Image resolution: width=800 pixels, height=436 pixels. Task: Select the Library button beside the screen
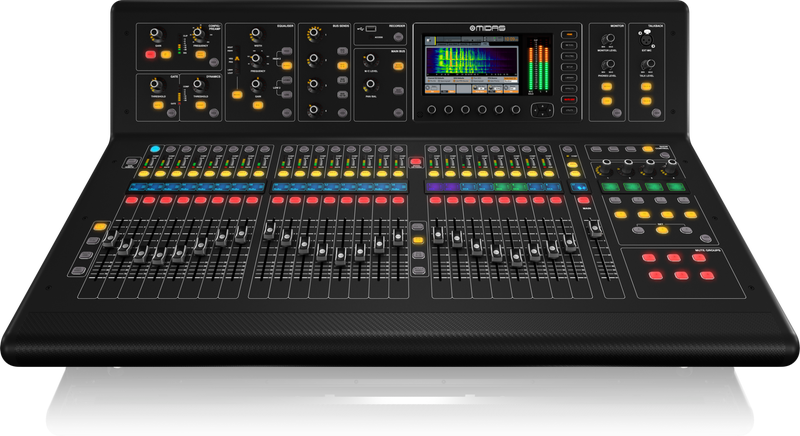coord(569,78)
